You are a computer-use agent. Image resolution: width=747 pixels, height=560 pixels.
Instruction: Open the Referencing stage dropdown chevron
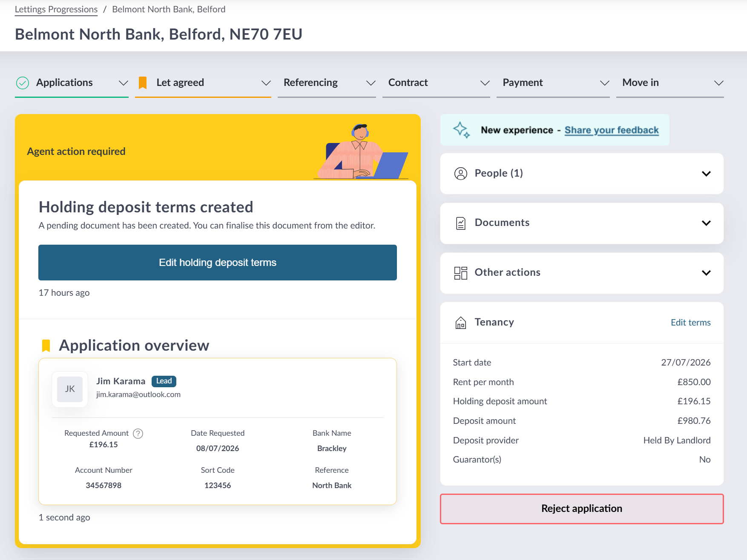(371, 83)
